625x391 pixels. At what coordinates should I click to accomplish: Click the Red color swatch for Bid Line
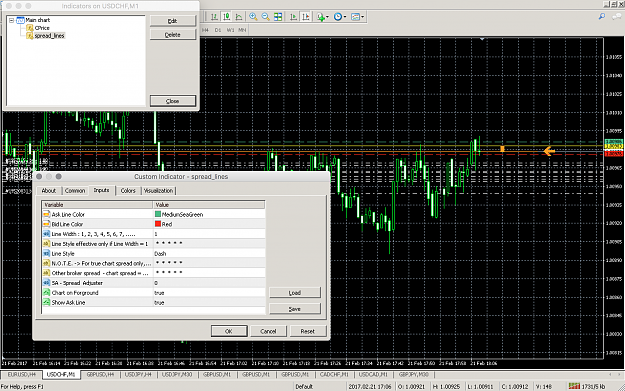[158, 224]
